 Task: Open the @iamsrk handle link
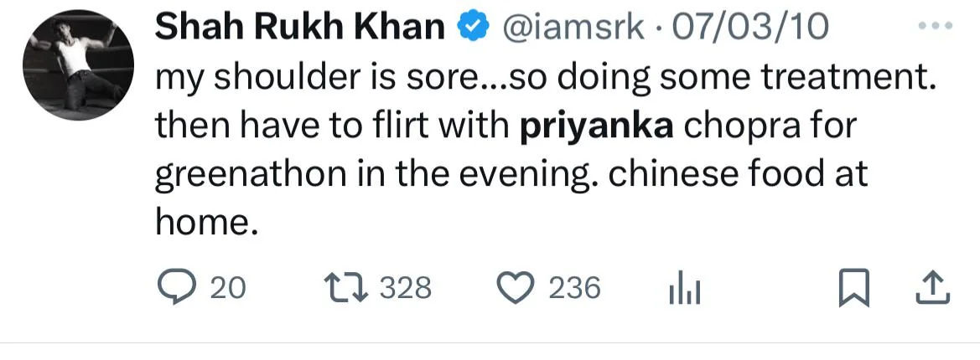pyautogui.click(x=572, y=29)
